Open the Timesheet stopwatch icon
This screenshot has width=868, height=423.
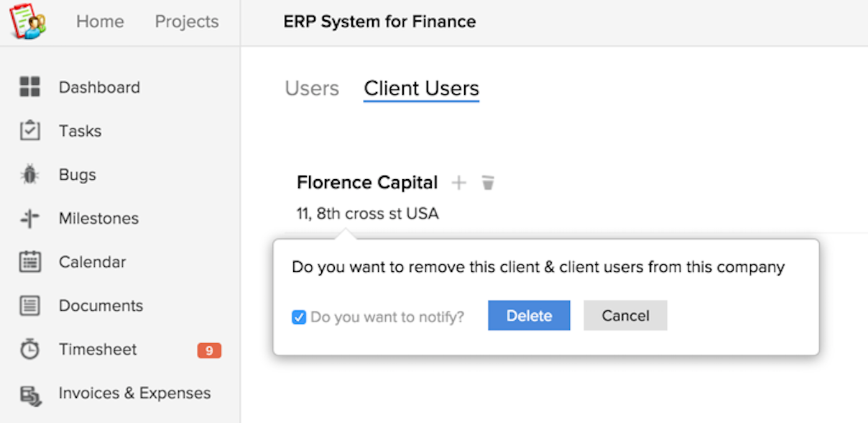(30, 350)
